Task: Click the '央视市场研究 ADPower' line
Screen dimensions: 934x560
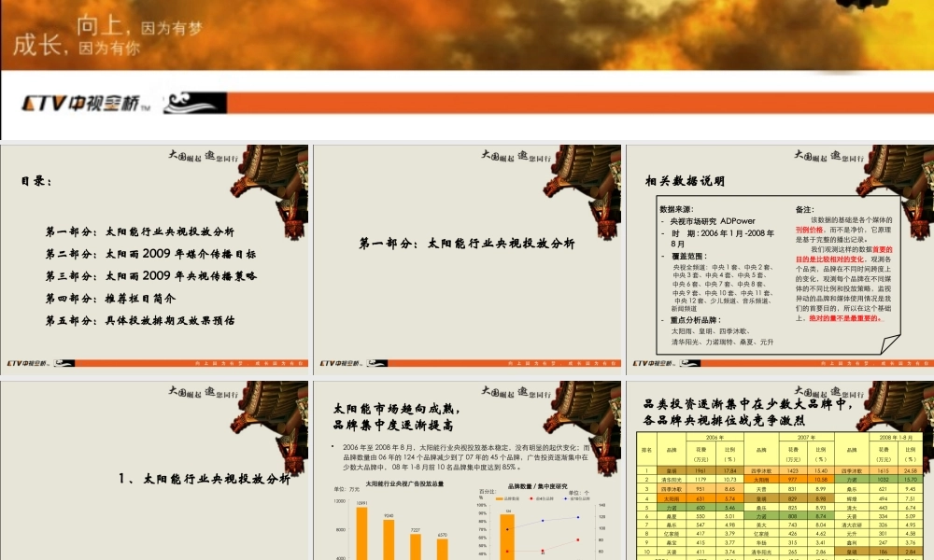Action: [x=713, y=221]
